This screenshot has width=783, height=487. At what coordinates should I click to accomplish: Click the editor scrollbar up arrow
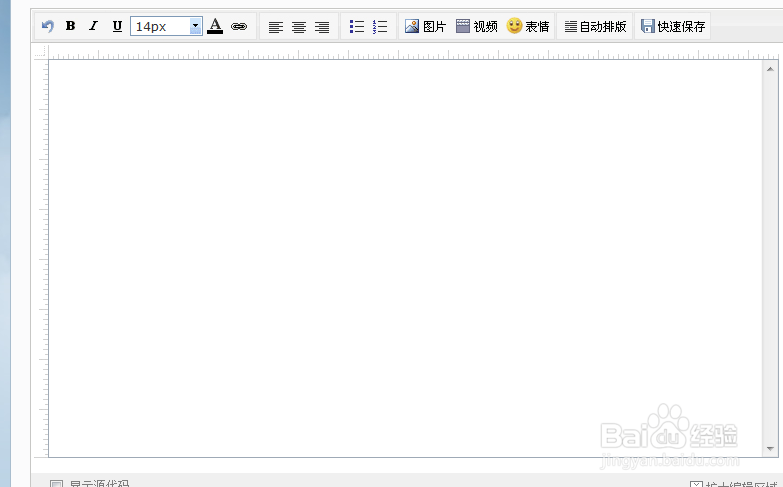pyautogui.click(x=770, y=69)
